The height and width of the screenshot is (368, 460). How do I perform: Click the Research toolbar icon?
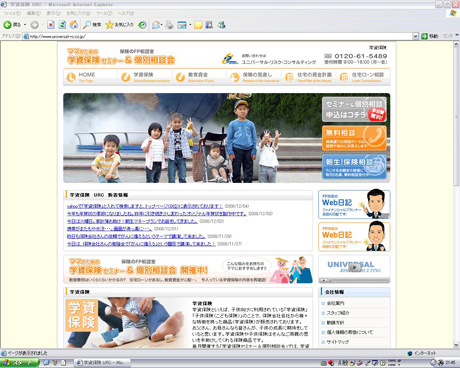[x=209, y=25]
